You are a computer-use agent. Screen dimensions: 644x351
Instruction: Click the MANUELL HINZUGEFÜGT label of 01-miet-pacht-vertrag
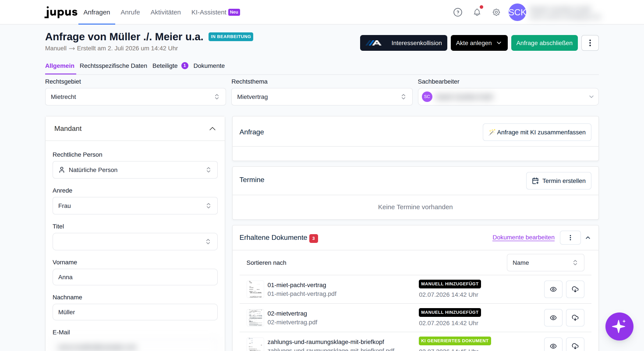click(x=450, y=284)
